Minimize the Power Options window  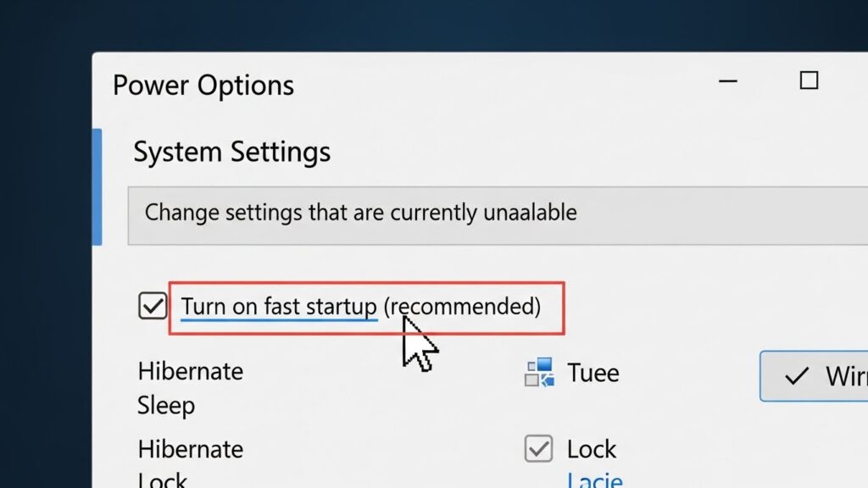pos(727,81)
